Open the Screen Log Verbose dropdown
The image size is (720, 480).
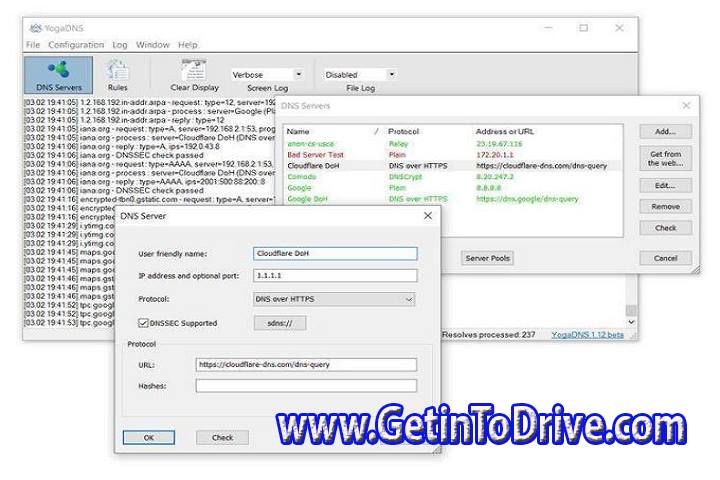click(267, 74)
